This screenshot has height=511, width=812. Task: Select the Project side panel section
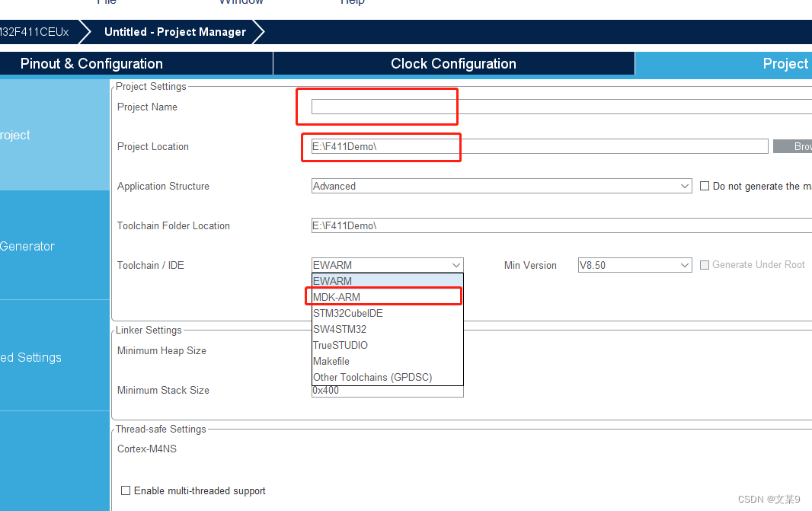(x=55, y=135)
